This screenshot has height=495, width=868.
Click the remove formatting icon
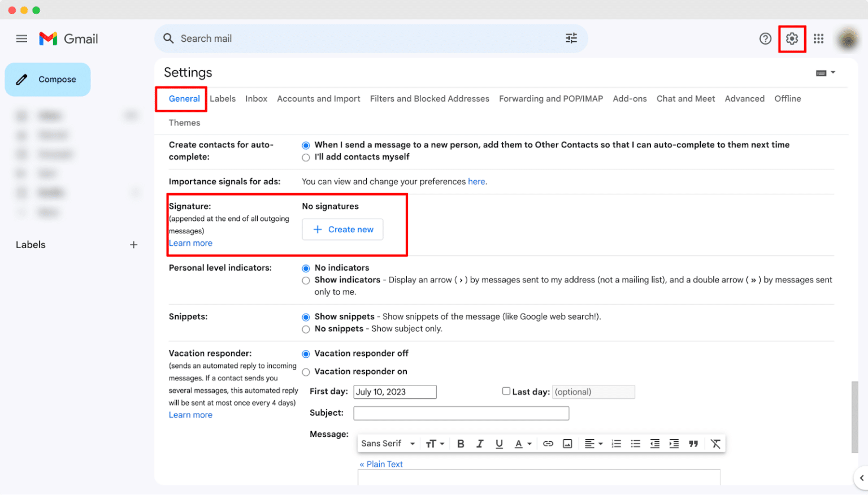pos(715,444)
